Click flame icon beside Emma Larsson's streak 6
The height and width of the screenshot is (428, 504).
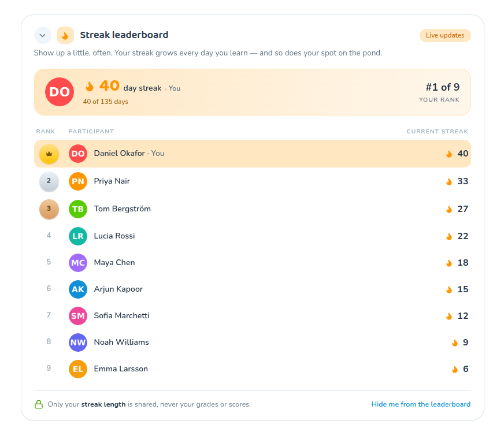455,369
